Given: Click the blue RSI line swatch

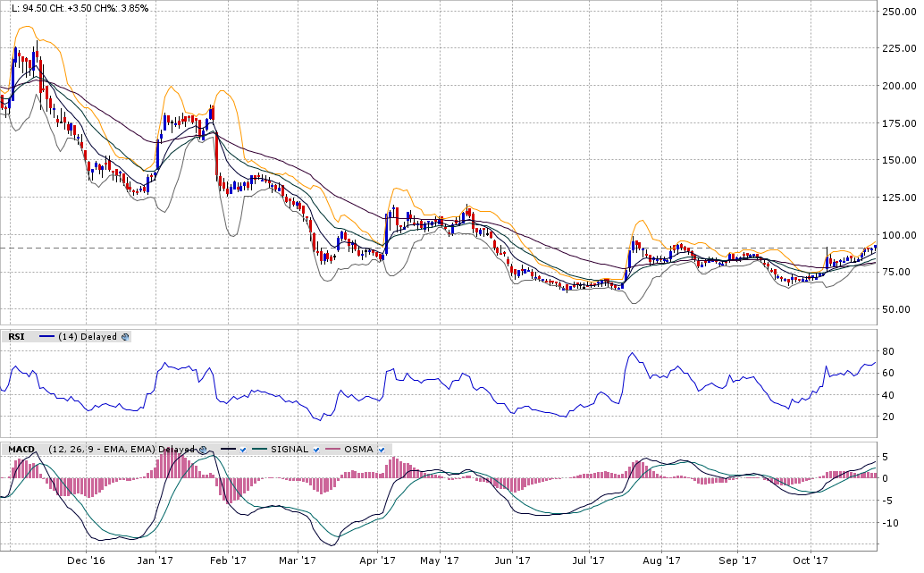Looking at the screenshot, I should [x=46, y=337].
